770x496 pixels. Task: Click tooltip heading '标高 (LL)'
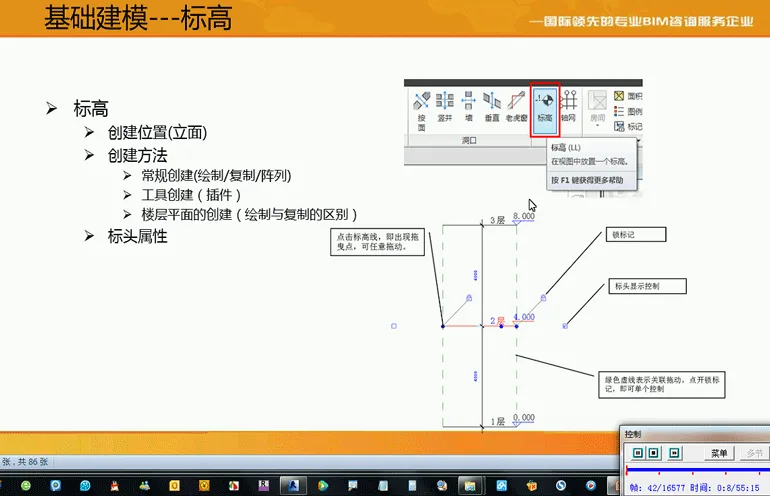coord(565,147)
